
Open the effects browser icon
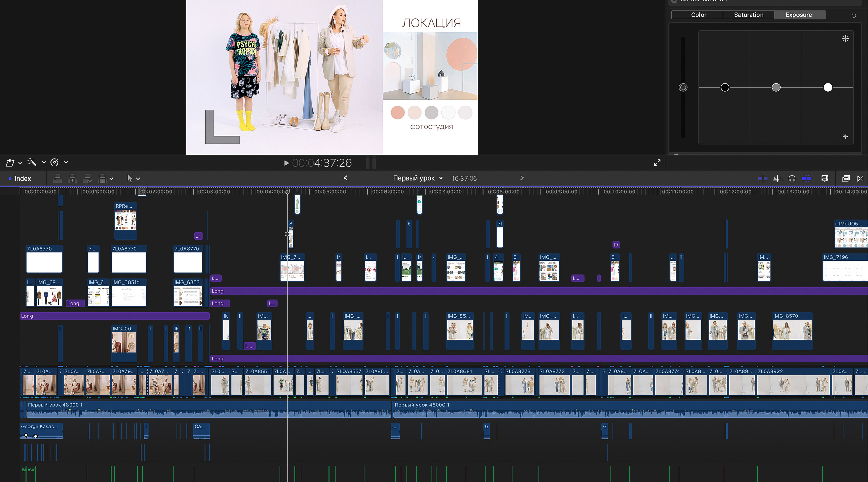pos(846,179)
